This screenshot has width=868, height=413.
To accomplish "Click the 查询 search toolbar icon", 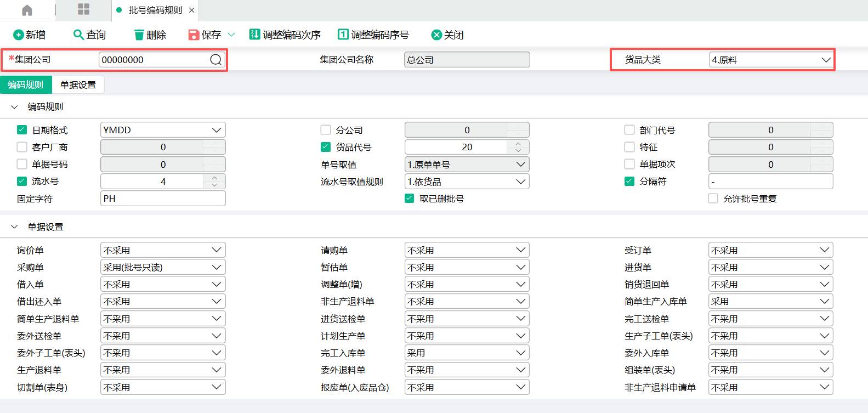I will point(78,35).
